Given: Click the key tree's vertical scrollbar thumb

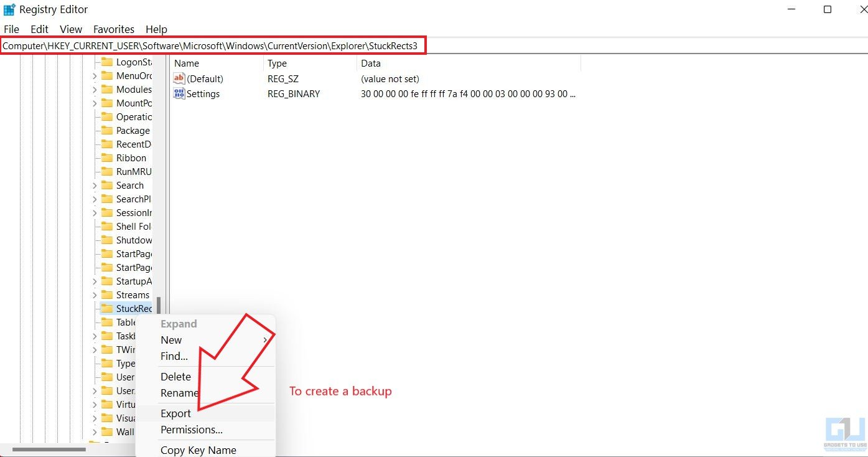Looking at the screenshot, I should pyautogui.click(x=159, y=307).
